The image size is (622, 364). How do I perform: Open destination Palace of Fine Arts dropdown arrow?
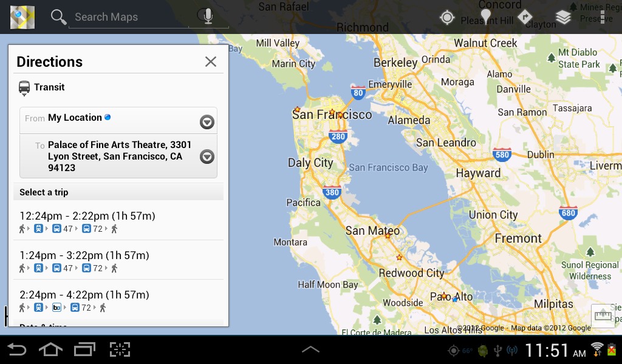pyautogui.click(x=207, y=157)
